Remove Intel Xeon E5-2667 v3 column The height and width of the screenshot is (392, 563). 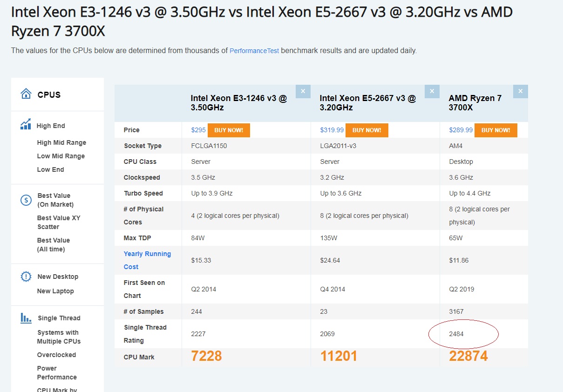coord(432,91)
